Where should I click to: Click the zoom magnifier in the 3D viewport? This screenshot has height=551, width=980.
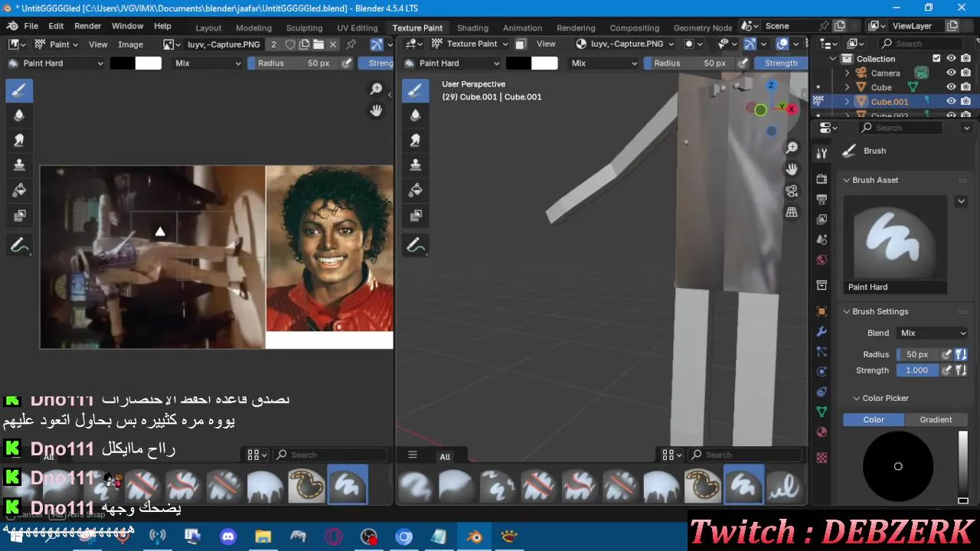[x=792, y=148]
